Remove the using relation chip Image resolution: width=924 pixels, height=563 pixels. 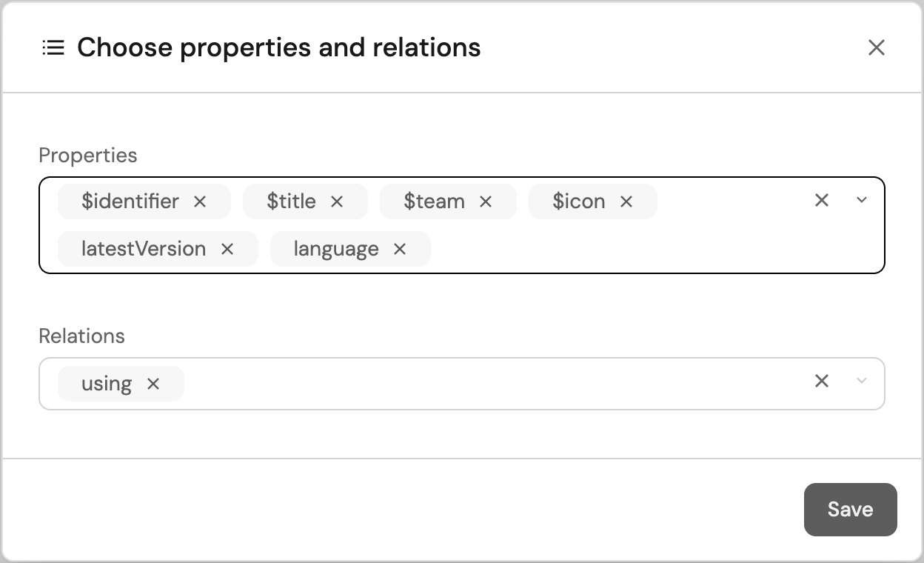click(153, 384)
